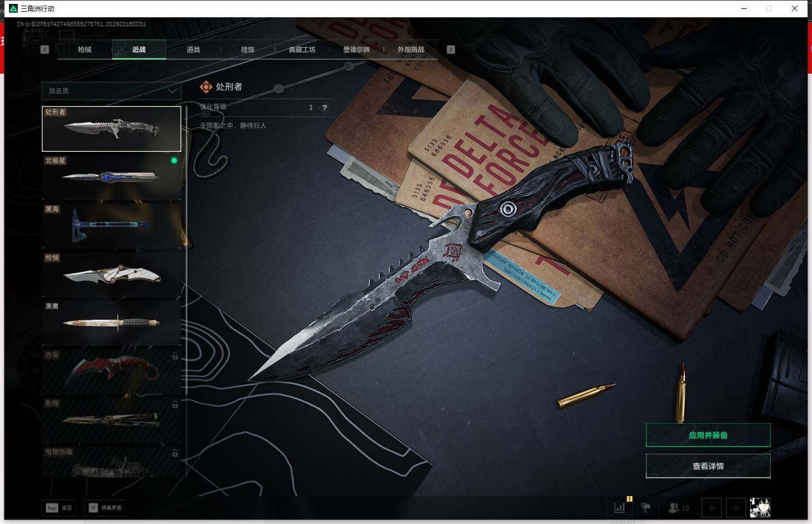Switch to the 枪械 tab
The width and height of the screenshot is (812, 524).
click(84, 50)
